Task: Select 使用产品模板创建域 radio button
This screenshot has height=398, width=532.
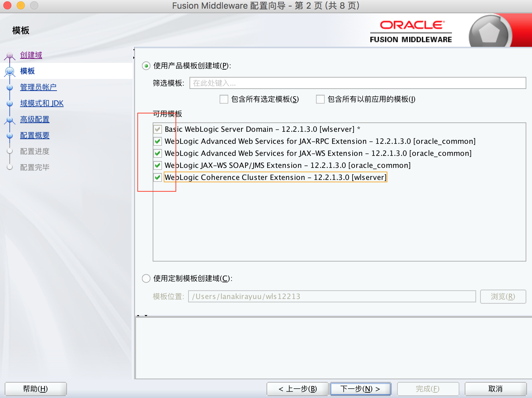Action: pos(146,66)
